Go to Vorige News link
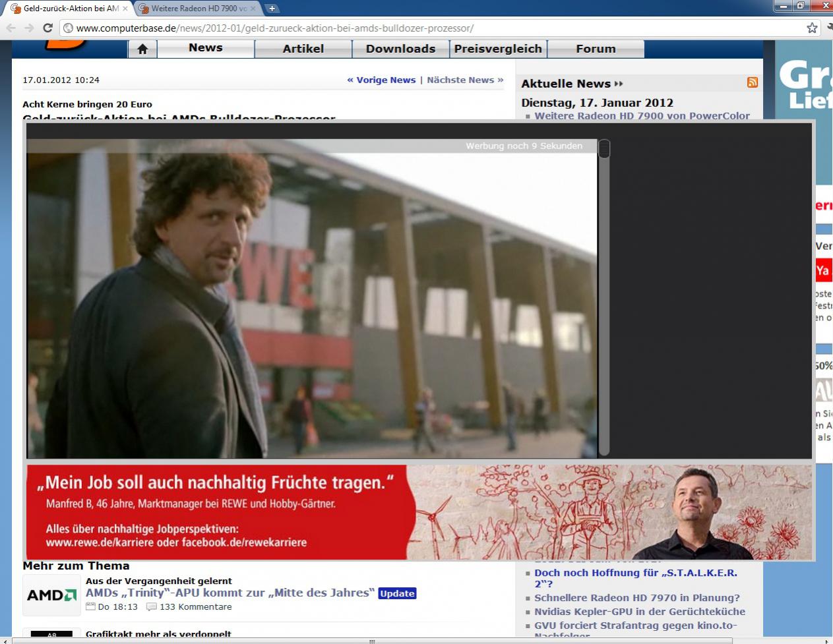The height and width of the screenshot is (644, 833). [381, 80]
